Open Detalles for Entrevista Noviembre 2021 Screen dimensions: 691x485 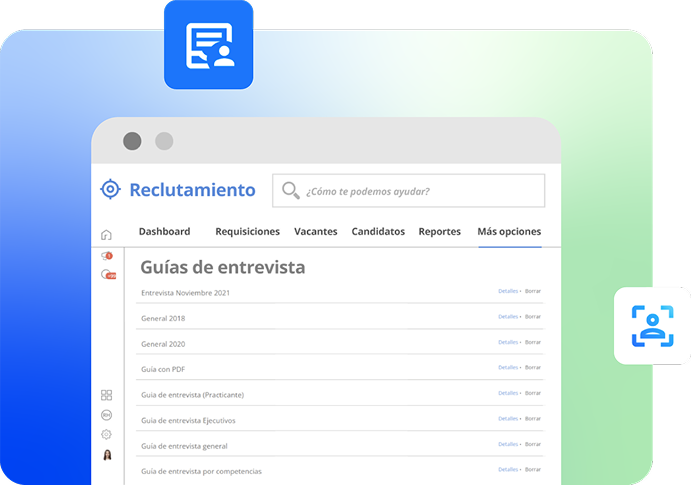point(508,291)
